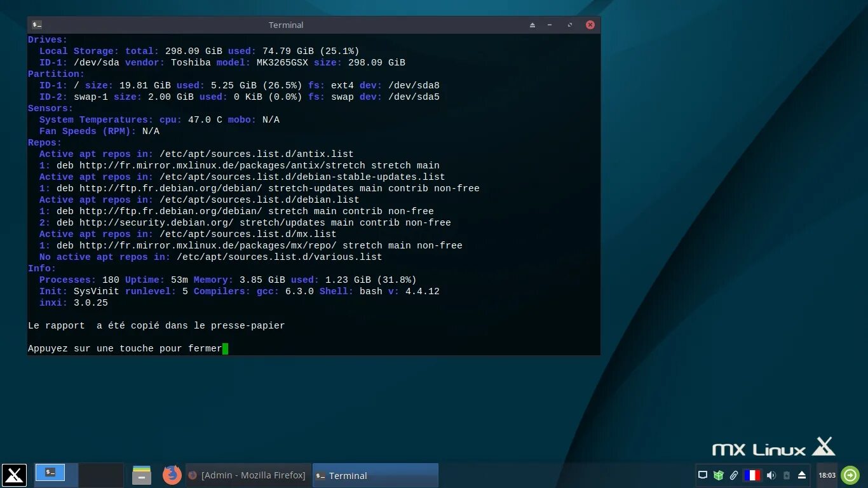The width and height of the screenshot is (868, 488).
Task: Click the 'Repos:' heading
Action: [x=45, y=142]
